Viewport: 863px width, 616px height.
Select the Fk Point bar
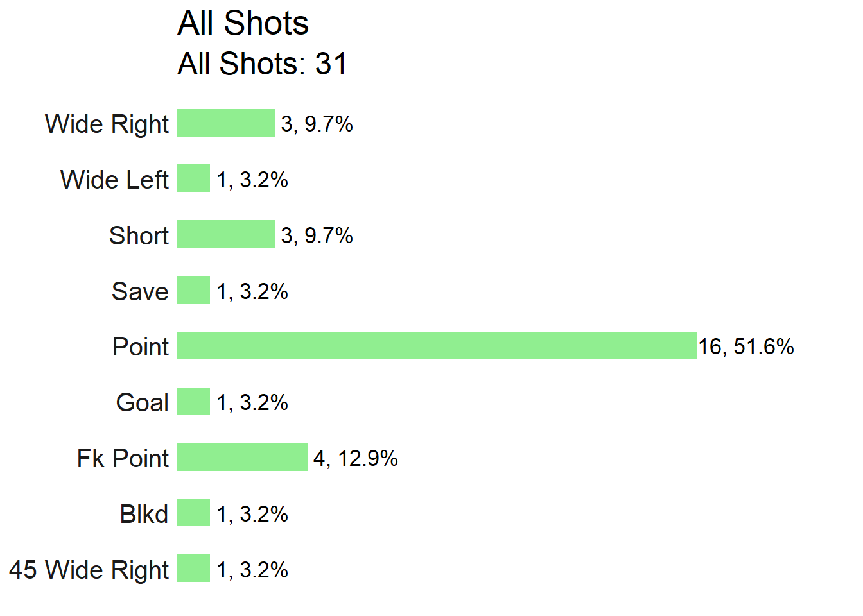242,457
